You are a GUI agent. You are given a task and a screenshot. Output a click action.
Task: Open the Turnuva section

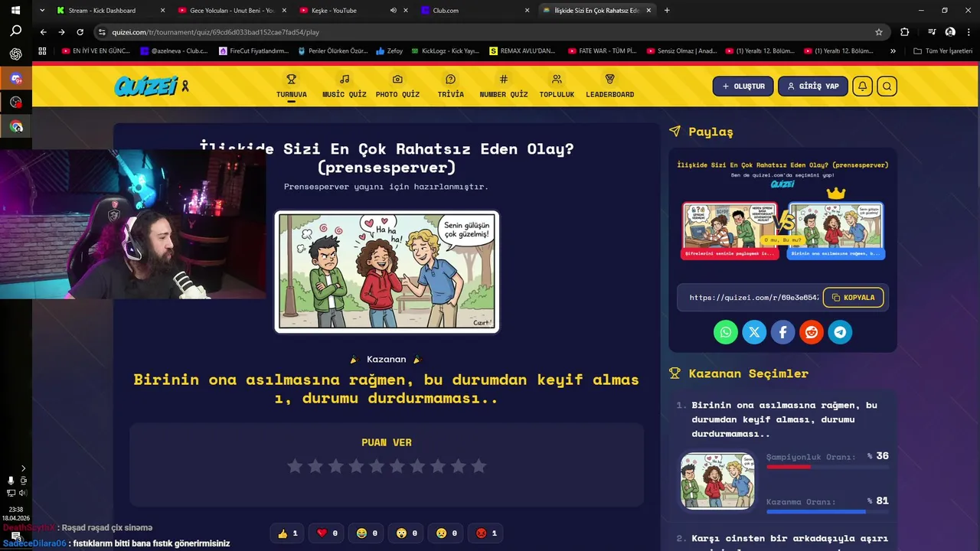tap(292, 86)
